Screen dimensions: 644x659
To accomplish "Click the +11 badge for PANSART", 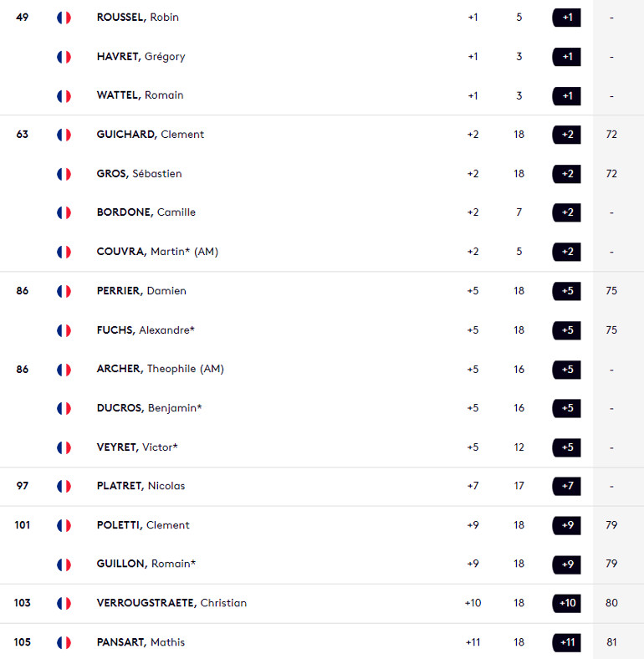I will click(x=567, y=642).
